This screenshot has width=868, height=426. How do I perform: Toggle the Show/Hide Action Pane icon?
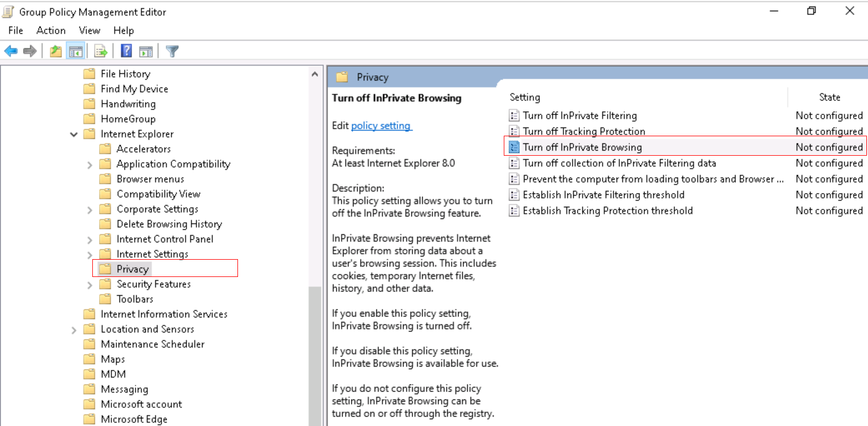(x=146, y=51)
